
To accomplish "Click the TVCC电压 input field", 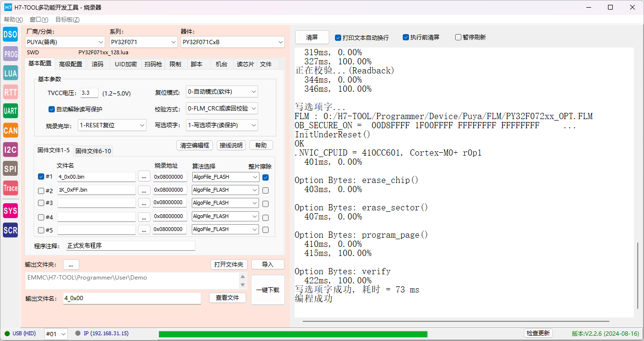I will click(x=89, y=93).
